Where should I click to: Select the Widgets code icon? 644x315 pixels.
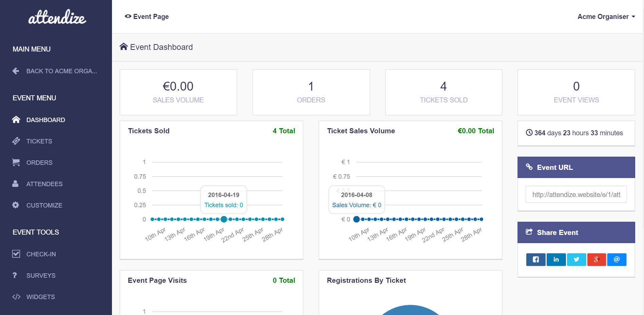(16, 297)
